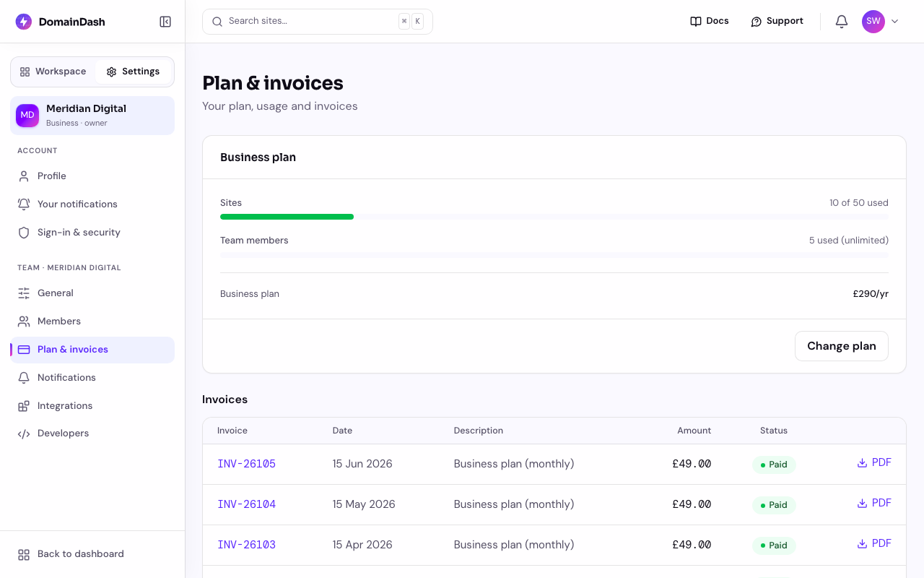Click the 'Plan & invoices' page heading

[273, 83]
